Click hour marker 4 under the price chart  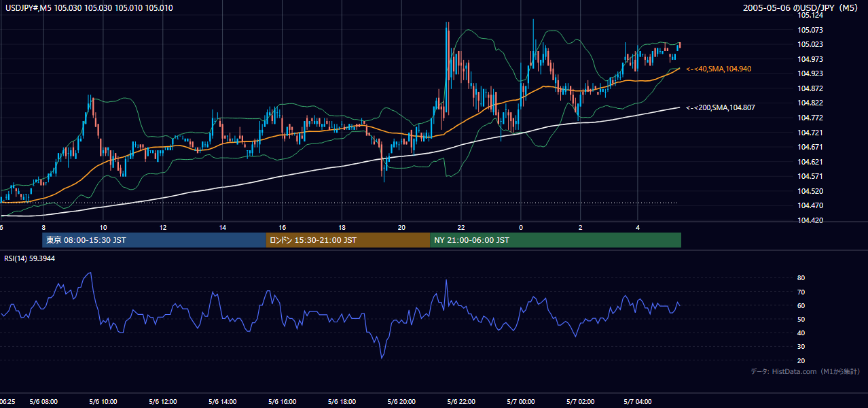click(638, 227)
